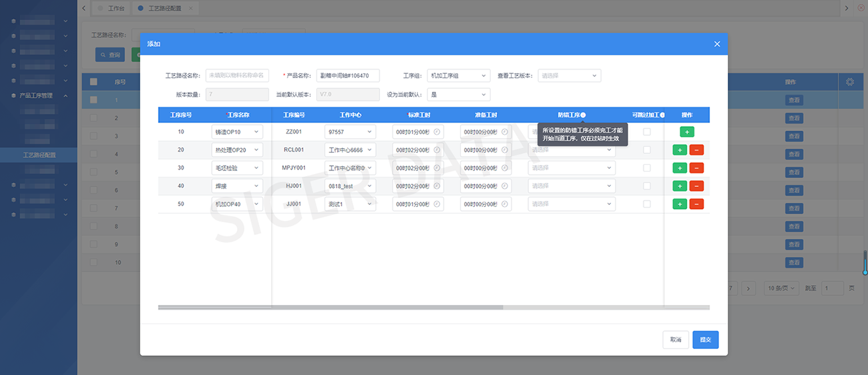The width and height of the screenshot is (868, 375).
Task: Open the 设为当前默认 dropdown
Action: [x=458, y=95]
